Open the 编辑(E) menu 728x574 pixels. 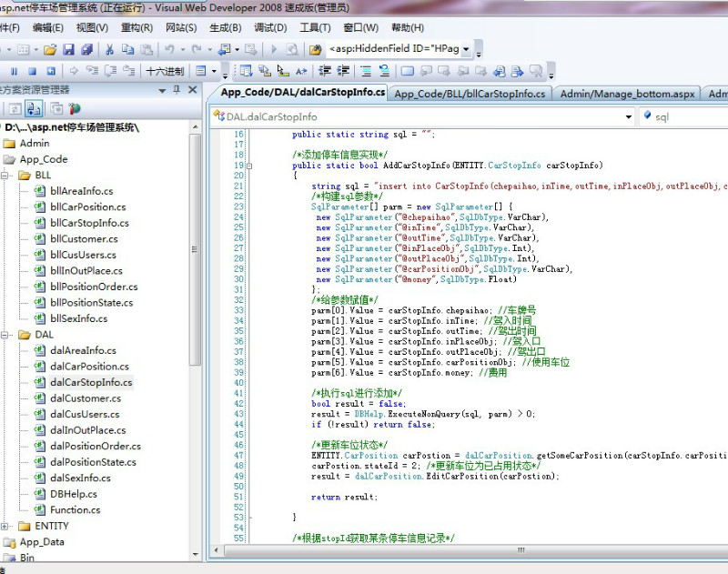tap(48, 28)
